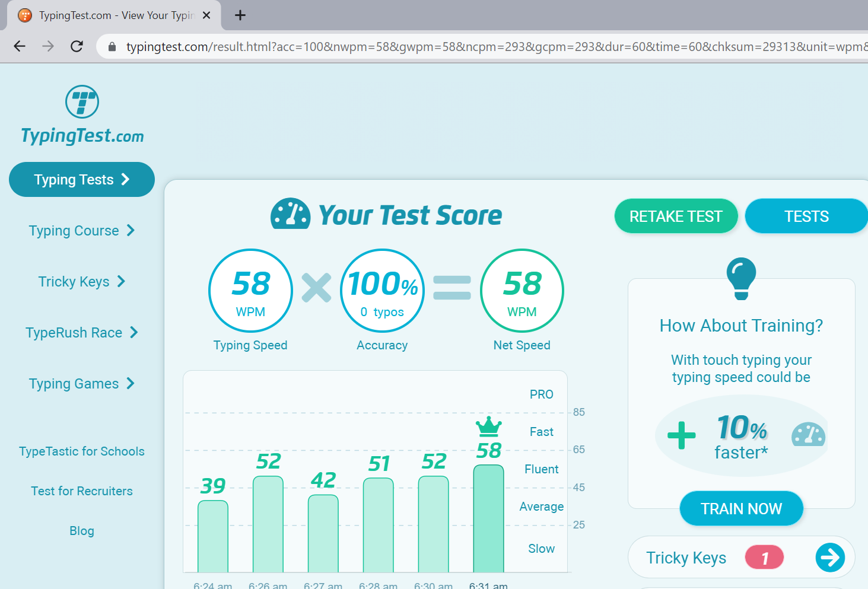Expand sidebar Tricky Keys using its chevron
Screen dimensions: 868x589
(121, 281)
